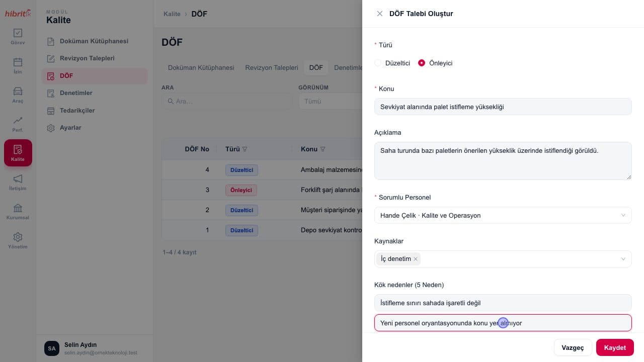Open the Perf. performance module
This screenshot has height=362, width=644.
[x=18, y=124]
